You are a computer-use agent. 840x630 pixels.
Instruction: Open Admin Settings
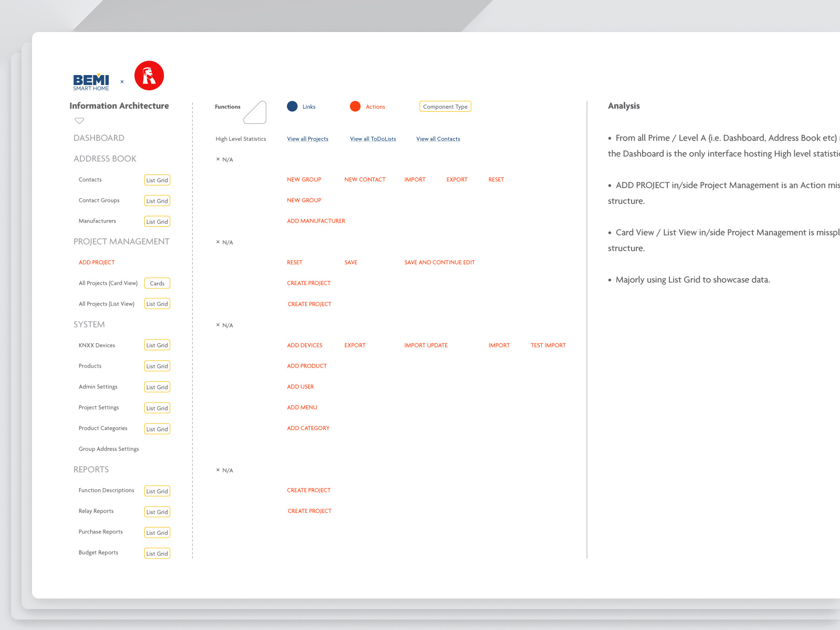[x=98, y=387]
